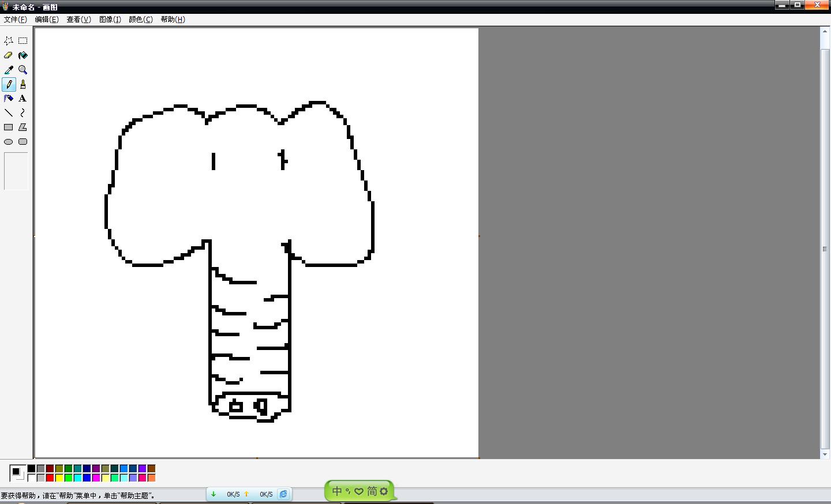Select the Free-Form Select tool

(9, 41)
